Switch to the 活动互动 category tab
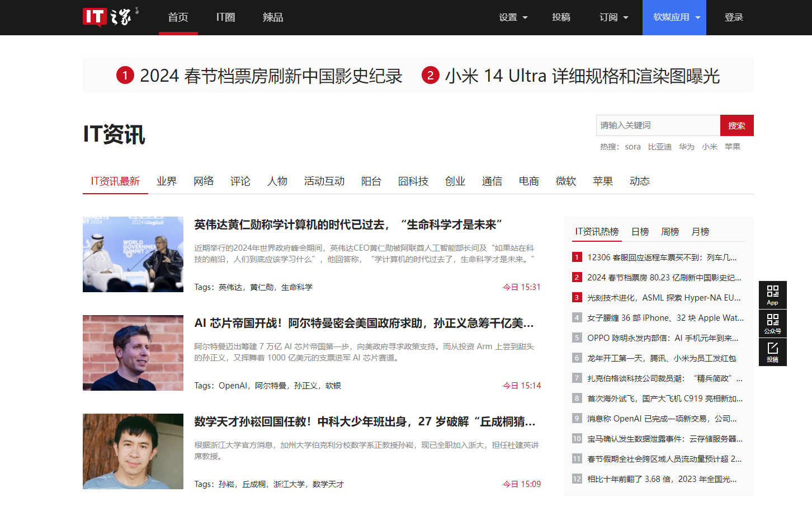Image resolution: width=812 pixels, height=506 pixels. point(324,181)
